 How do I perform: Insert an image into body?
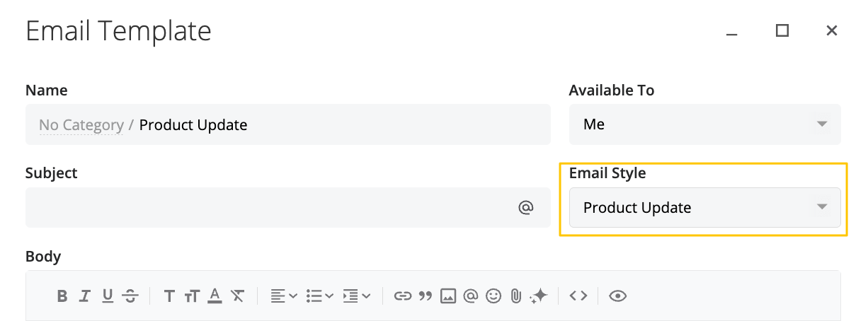point(447,296)
